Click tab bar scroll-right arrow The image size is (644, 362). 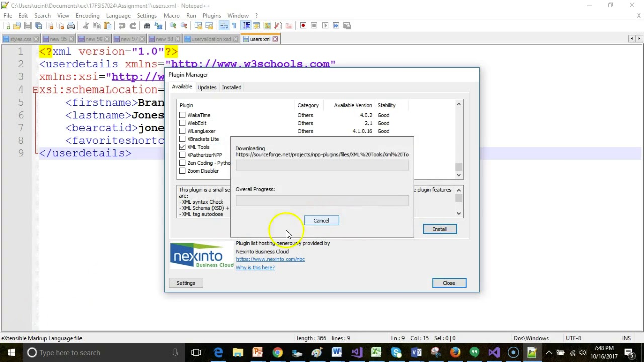pos(639,39)
